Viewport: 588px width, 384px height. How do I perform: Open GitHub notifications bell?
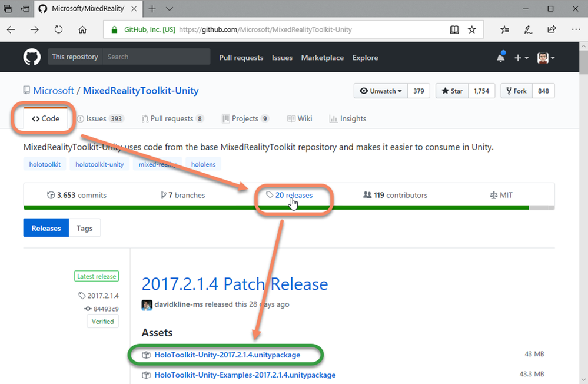point(501,58)
